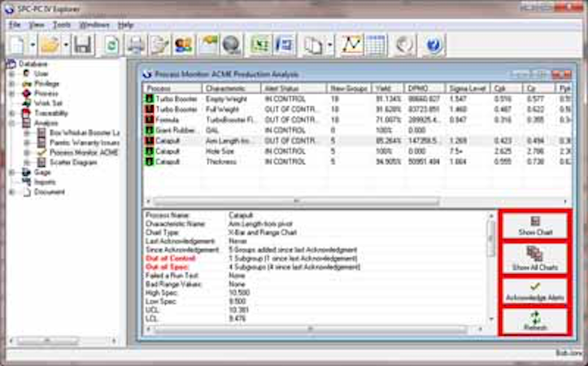This screenshot has height=366, width=588.
Task: Open the View menu
Action: 37,25
